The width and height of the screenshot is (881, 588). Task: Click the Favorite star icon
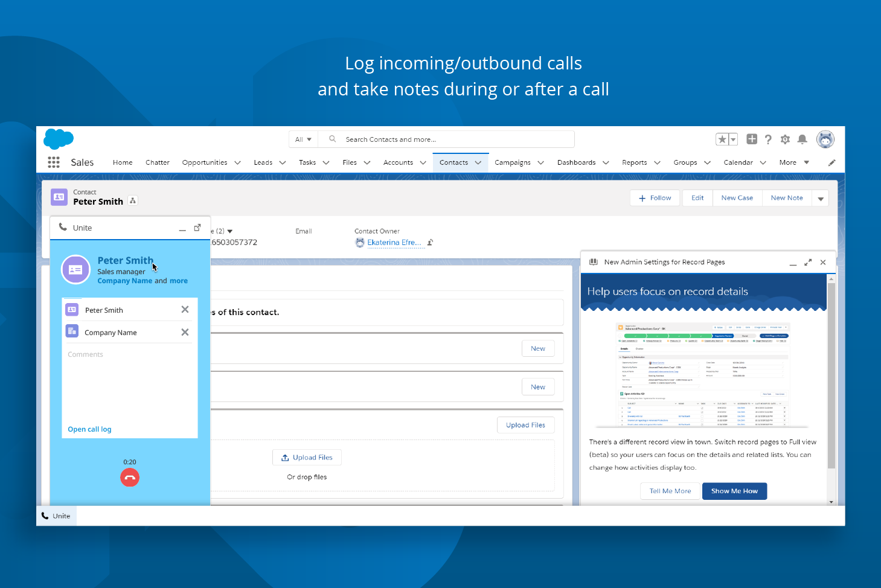722,139
